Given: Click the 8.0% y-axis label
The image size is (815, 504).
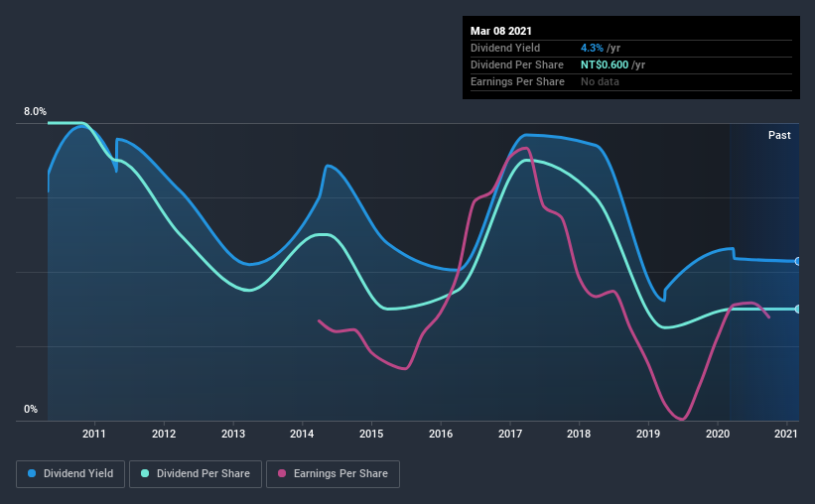Looking at the screenshot, I should click(35, 112).
